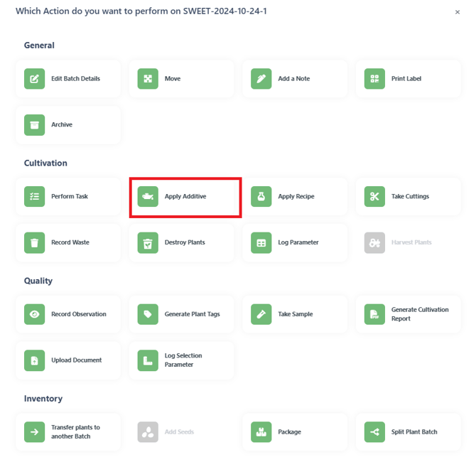Click the Print Label QR icon

pos(374,79)
